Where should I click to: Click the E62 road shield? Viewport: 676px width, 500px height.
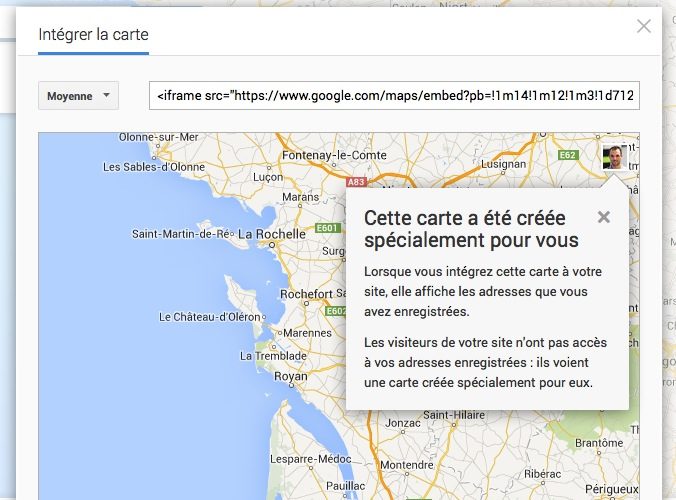tap(567, 155)
